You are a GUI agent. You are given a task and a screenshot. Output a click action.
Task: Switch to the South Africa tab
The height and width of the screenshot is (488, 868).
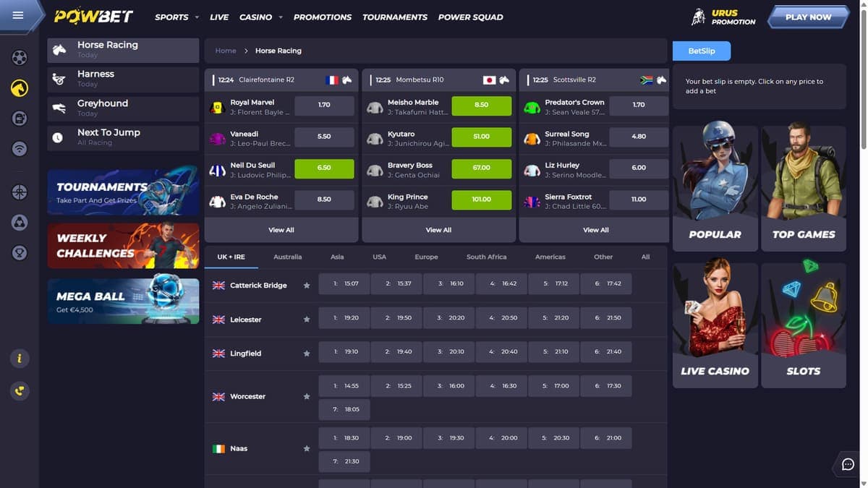(x=487, y=257)
